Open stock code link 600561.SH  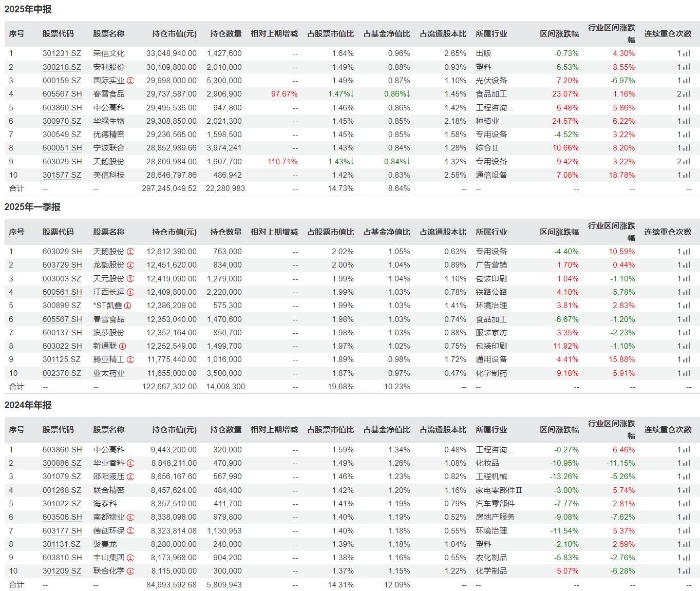pyautogui.click(x=62, y=292)
